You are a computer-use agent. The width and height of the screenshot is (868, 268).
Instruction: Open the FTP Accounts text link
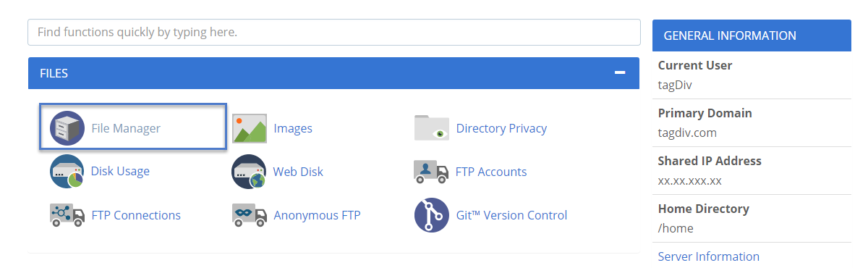pyautogui.click(x=491, y=172)
